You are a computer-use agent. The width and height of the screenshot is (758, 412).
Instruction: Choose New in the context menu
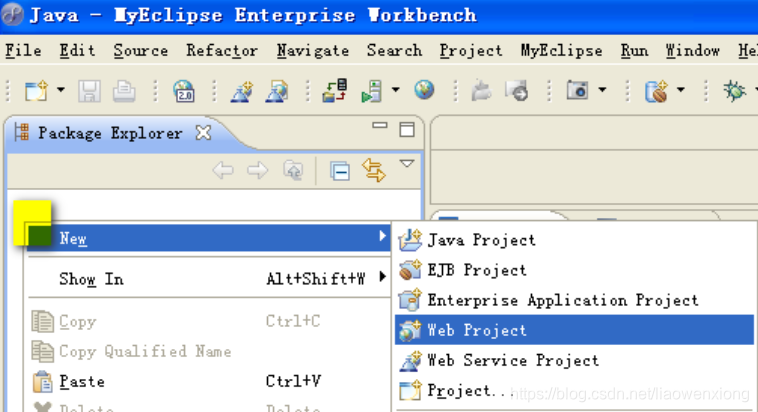209,237
